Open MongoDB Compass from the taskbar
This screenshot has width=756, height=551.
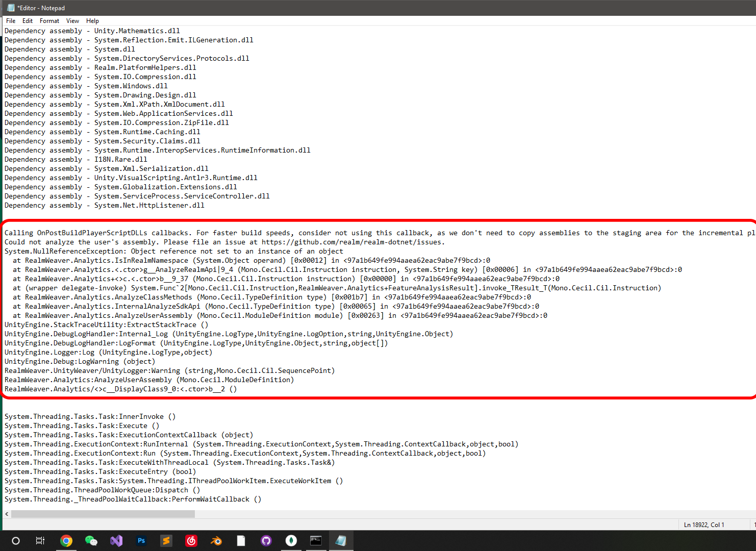291,541
